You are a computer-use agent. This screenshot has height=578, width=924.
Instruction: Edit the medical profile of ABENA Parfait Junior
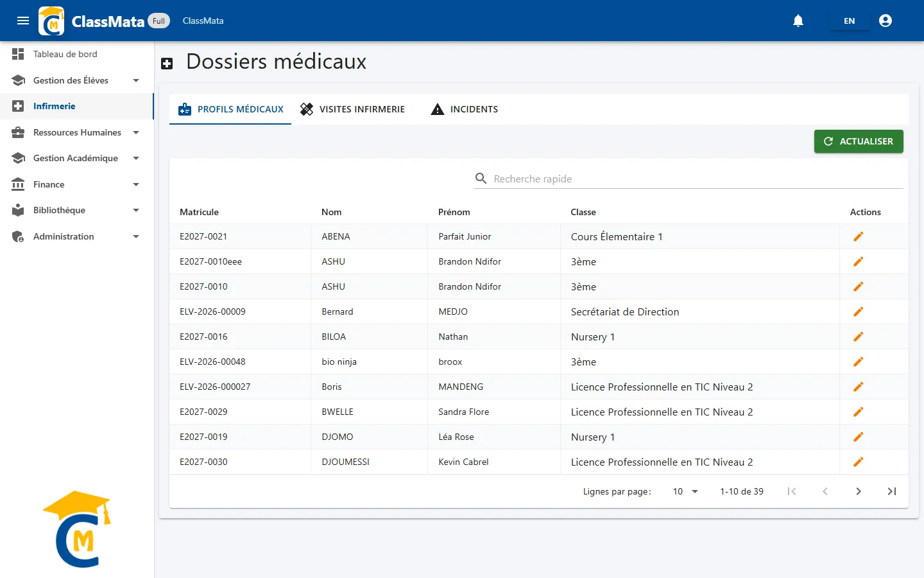[x=858, y=236]
